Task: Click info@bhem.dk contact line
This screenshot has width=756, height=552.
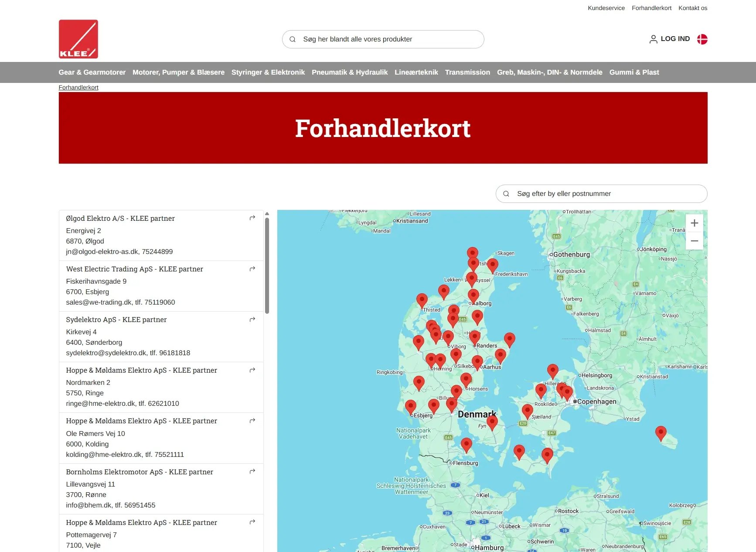Action: coord(111,505)
